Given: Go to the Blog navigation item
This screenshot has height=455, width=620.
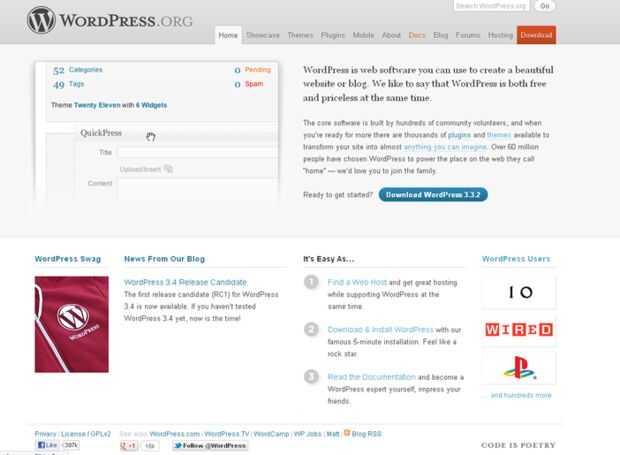Looking at the screenshot, I should click(x=440, y=35).
